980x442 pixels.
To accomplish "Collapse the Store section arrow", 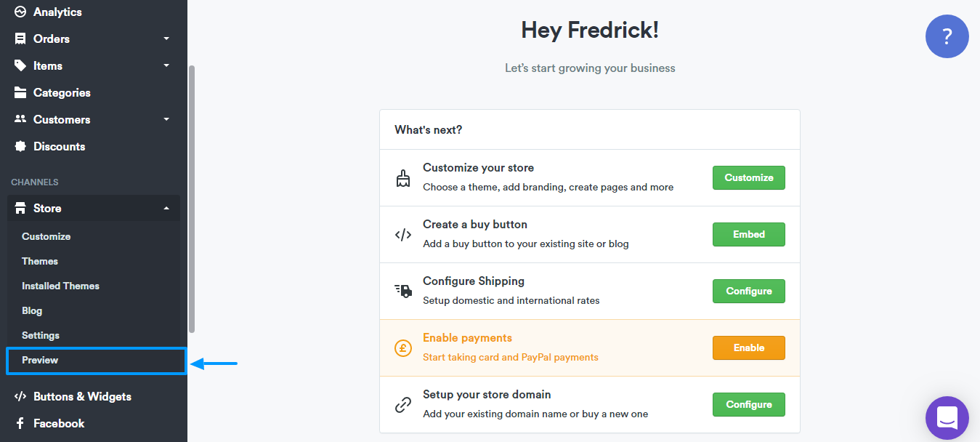I will click(166, 208).
